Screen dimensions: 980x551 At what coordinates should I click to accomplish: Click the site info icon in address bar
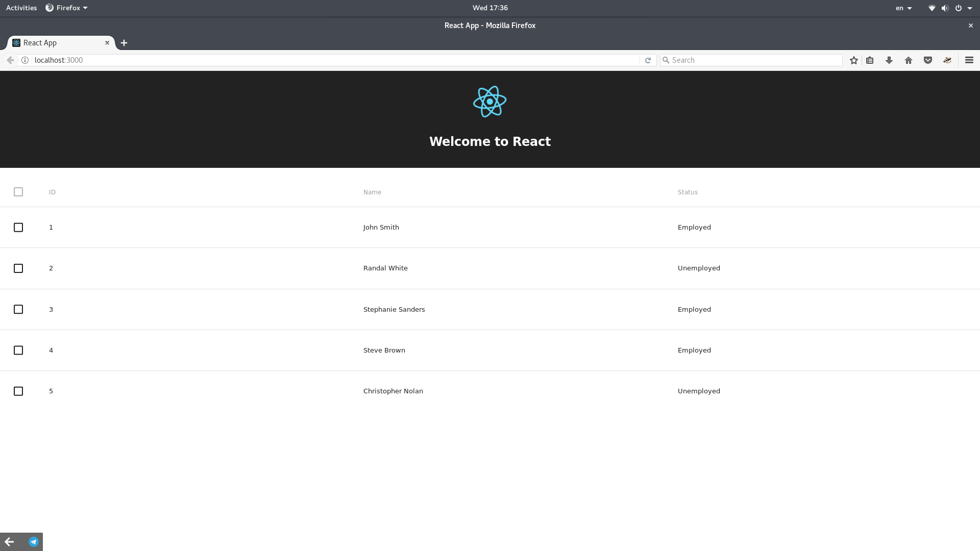25,60
